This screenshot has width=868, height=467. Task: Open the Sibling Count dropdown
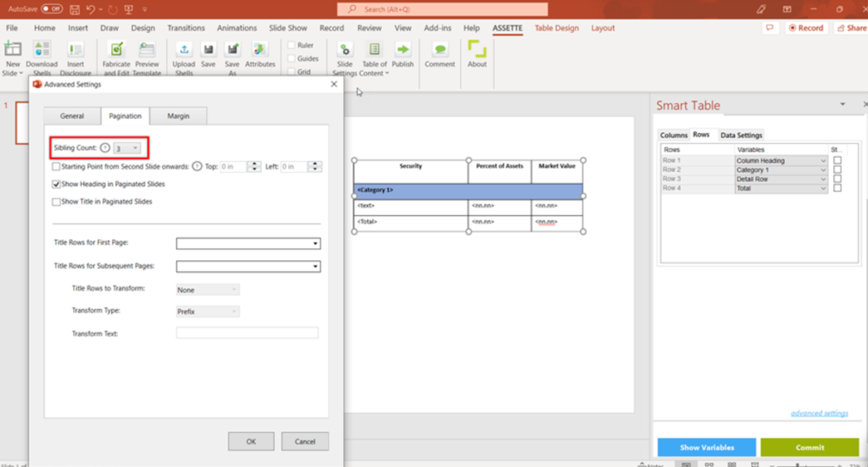(x=127, y=148)
